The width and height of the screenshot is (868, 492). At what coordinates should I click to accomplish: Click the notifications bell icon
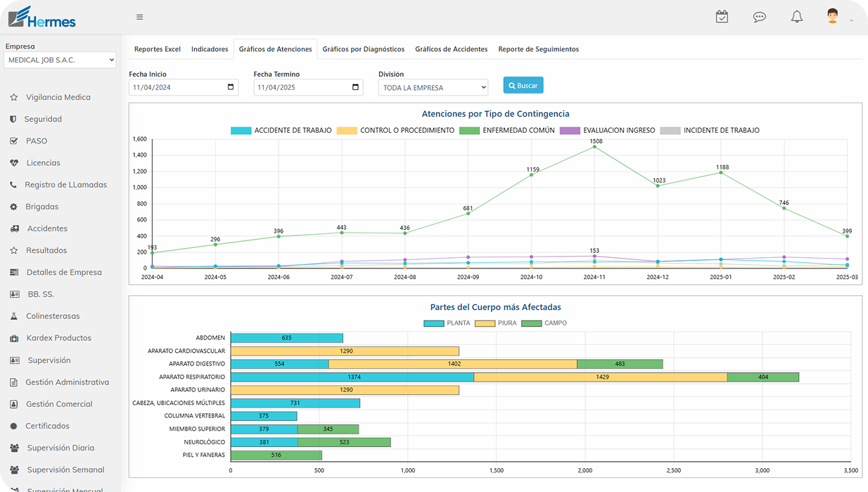pos(797,17)
